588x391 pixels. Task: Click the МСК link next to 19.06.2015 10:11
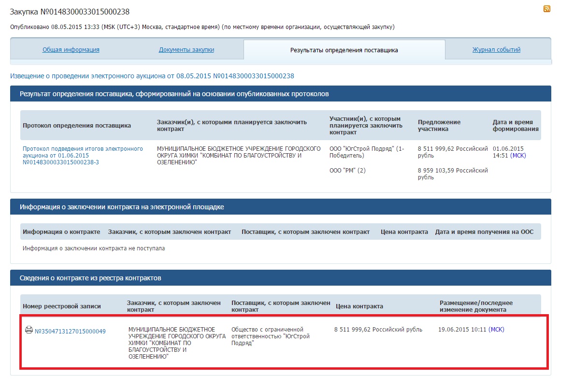[496, 330]
